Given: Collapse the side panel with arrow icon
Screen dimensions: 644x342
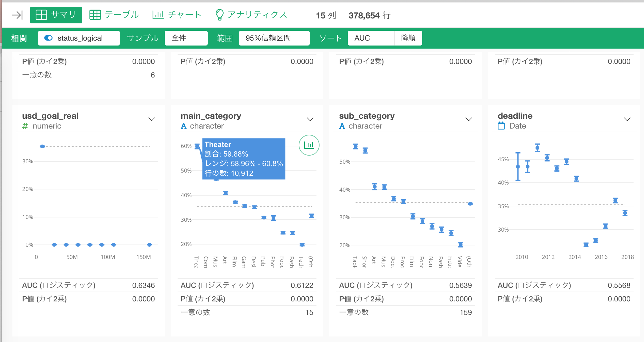Looking at the screenshot, I should tap(17, 15).
